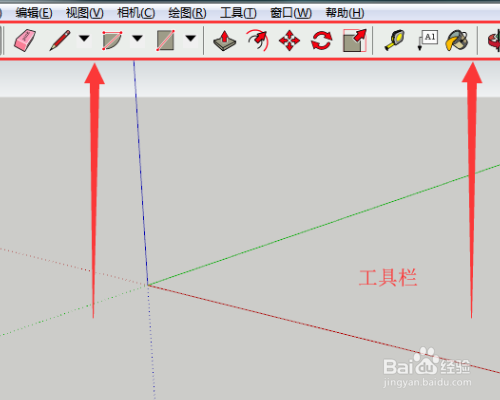The height and width of the screenshot is (400, 500).
Task: Select the Scale tool
Action: click(x=355, y=40)
